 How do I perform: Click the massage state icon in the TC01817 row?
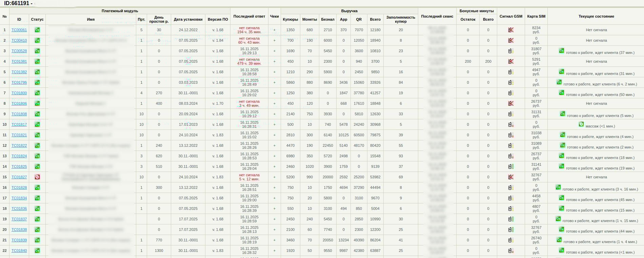pos(581,124)
